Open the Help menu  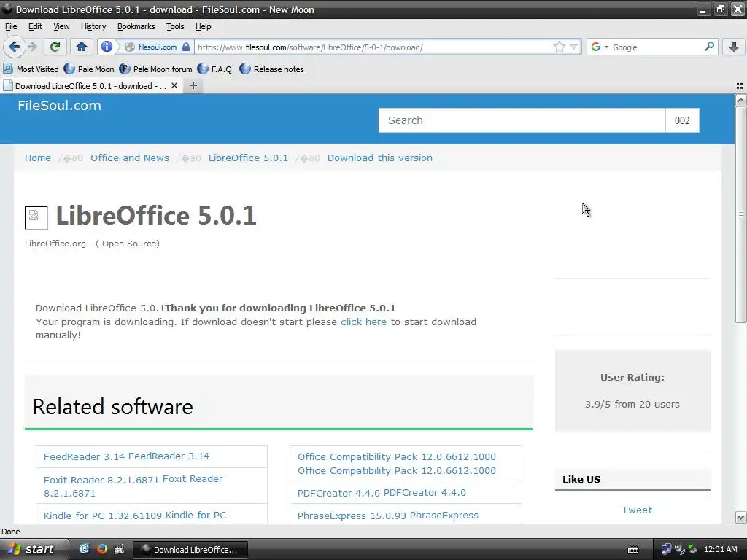tap(204, 27)
